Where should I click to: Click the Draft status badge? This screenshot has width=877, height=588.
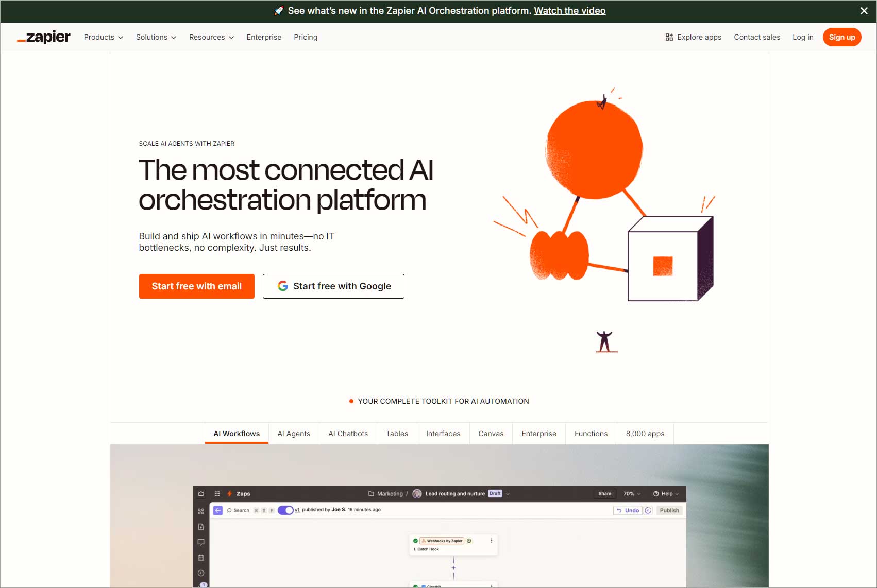click(495, 493)
